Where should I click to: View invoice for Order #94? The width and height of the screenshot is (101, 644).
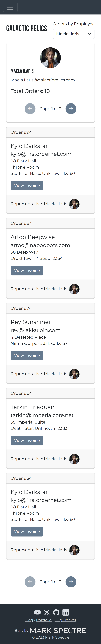coord(27,186)
